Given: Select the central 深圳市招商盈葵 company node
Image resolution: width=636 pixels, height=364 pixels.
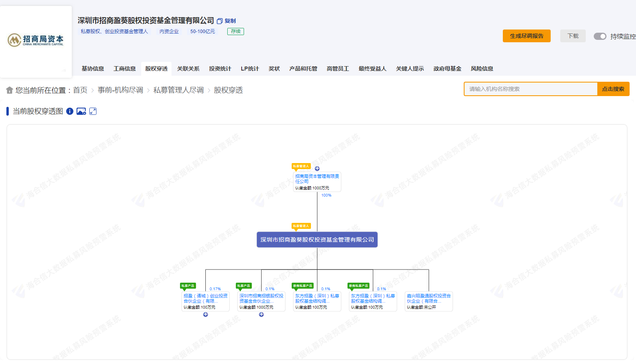Looking at the screenshot, I should (317, 240).
